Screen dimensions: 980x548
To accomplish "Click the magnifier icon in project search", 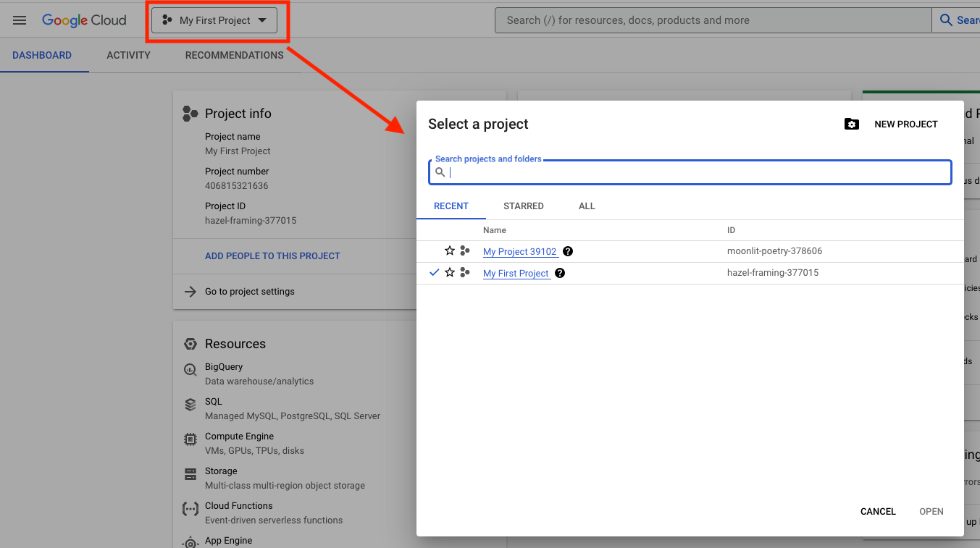I will click(440, 172).
